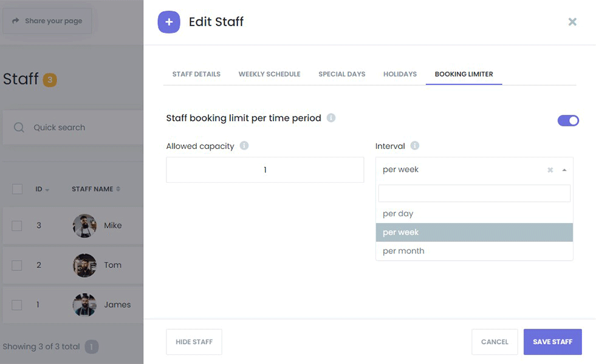Open the Holidays tab
596x364 pixels.
pyautogui.click(x=400, y=74)
